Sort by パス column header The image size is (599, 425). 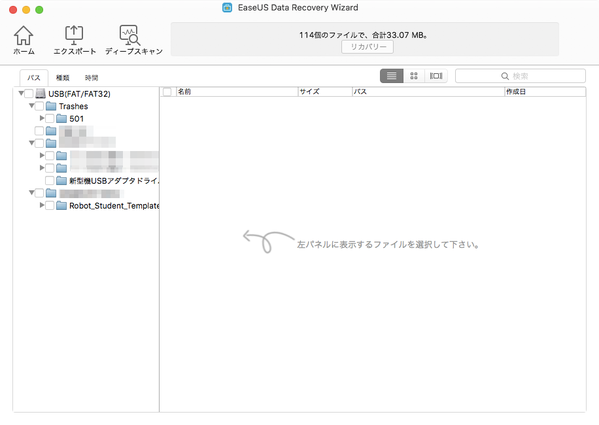coord(428,92)
